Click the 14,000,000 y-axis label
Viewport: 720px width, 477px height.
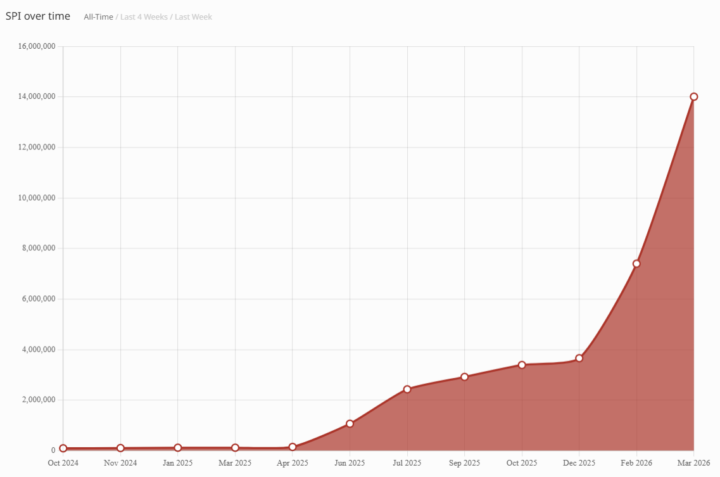(37, 96)
